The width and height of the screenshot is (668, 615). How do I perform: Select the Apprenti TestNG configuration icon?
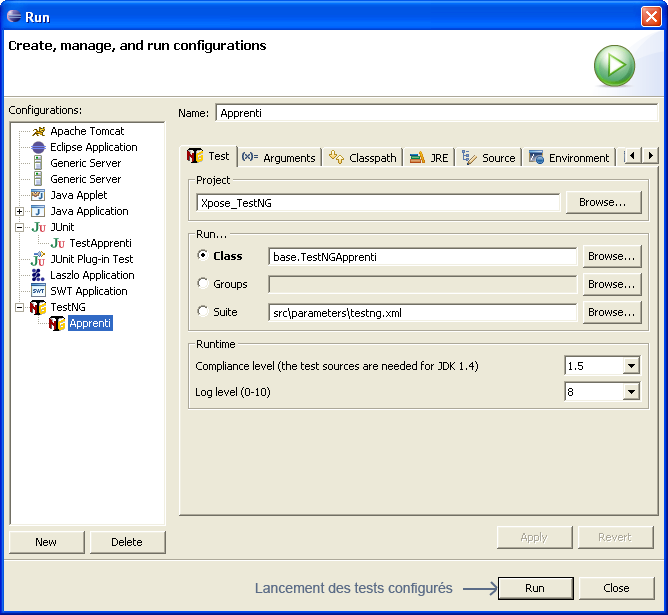pos(57,323)
